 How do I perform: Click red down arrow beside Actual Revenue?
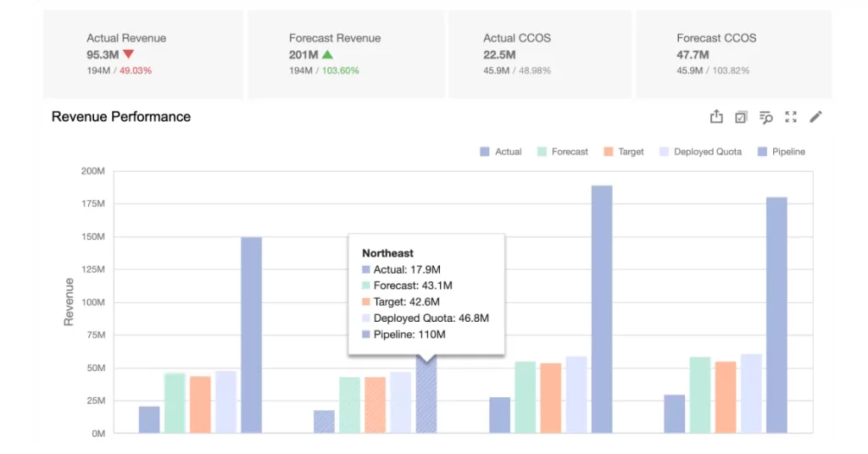click(129, 55)
